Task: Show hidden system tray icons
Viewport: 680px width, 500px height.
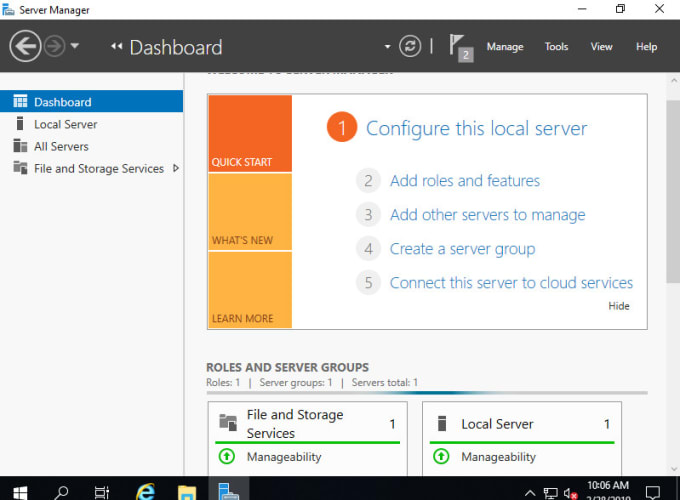Action: (530, 493)
